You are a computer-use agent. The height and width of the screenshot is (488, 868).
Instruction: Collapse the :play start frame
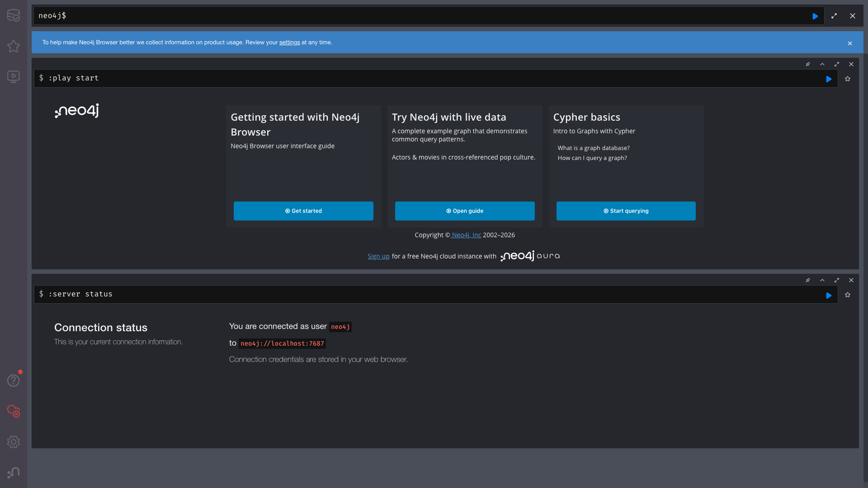pos(822,64)
